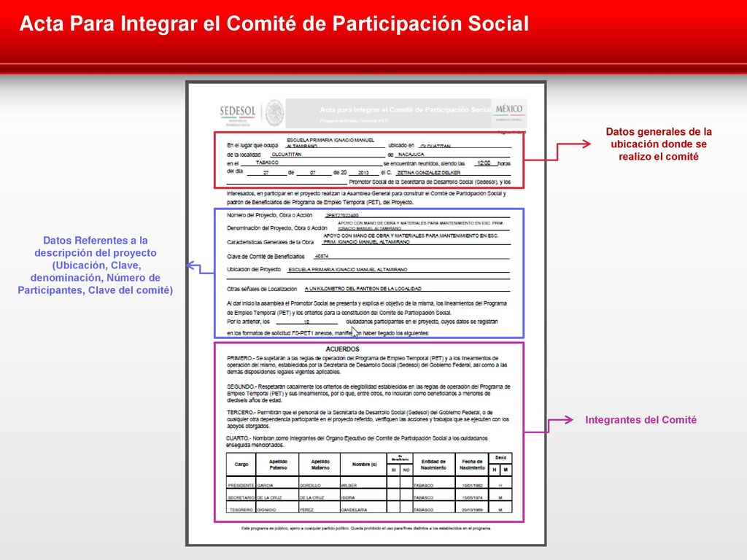This screenshot has width=747, height=560.
Task: Click the value 'A UN KILOMETRO DEL PANTEON DE LA LOCALIDAD'
Action: [x=363, y=289]
